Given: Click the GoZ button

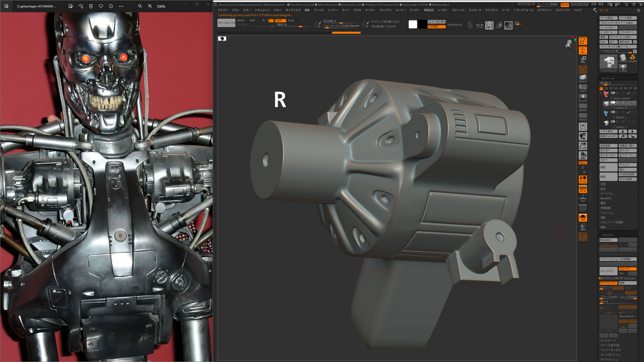Looking at the screenshot, I should [603, 42].
